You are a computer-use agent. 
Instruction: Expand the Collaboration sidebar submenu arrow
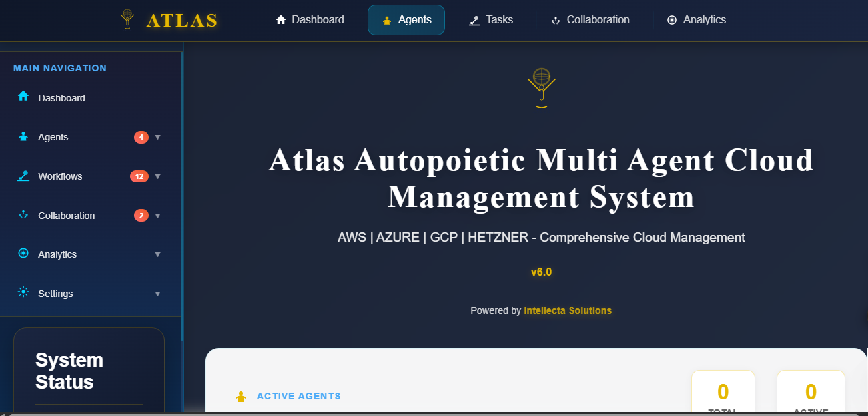[158, 216]
